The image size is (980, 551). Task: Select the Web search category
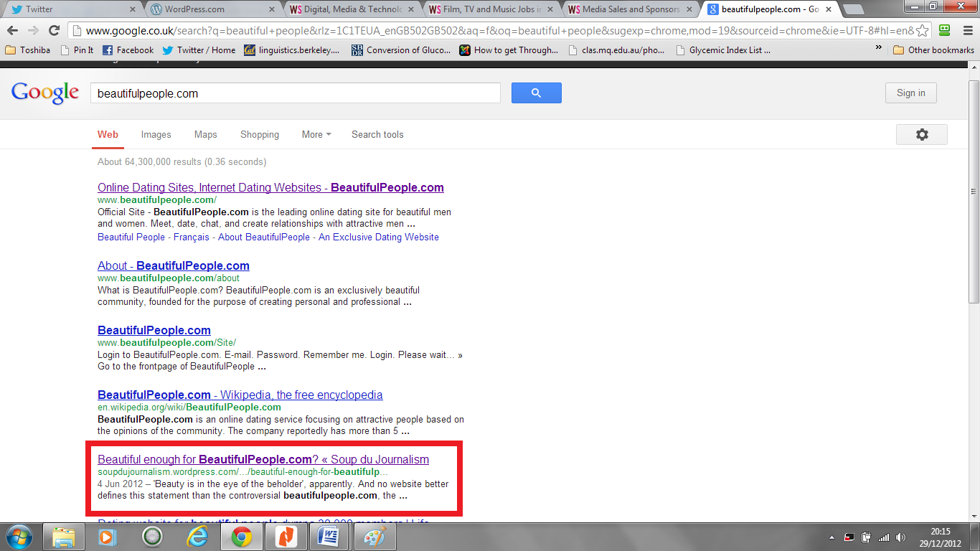(108, 134)
